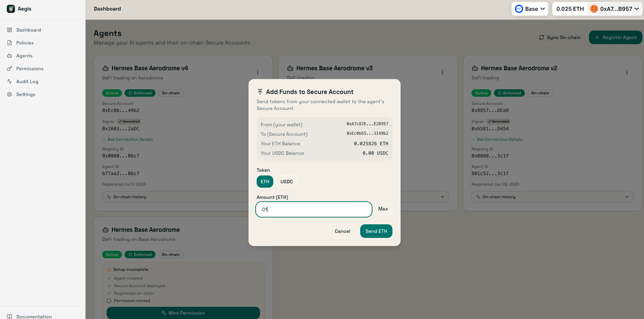Click registry ID 0x0000...0bc7
The height and width of the screenshot is (319, 644).
(x=121, y=156)
